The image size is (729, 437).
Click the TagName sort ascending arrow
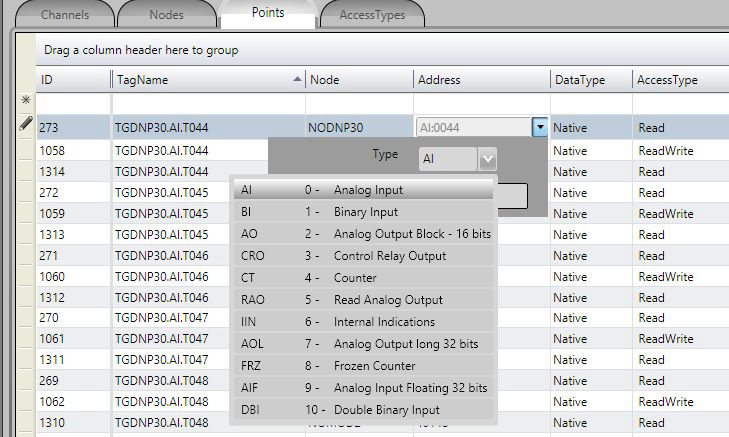click(x=297, y=79)
